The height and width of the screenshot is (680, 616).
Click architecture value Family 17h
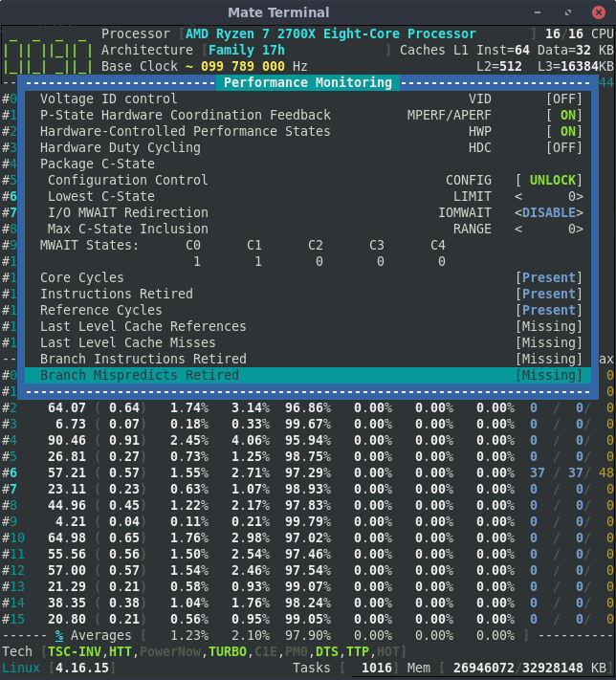[x=247, y=51]
